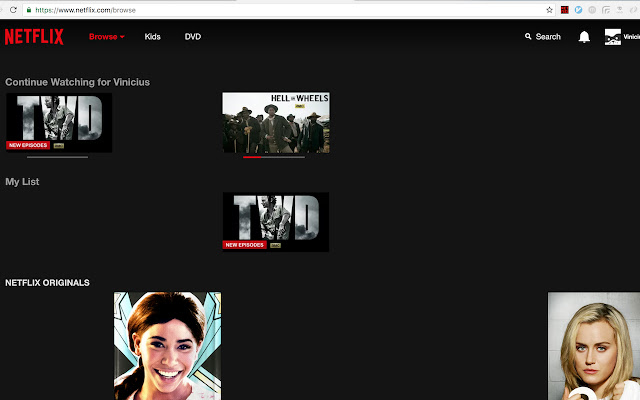The width and height of the screenshot is (640, 400).
Task: Open the My List row title
Action: click(x=22, y=182)
